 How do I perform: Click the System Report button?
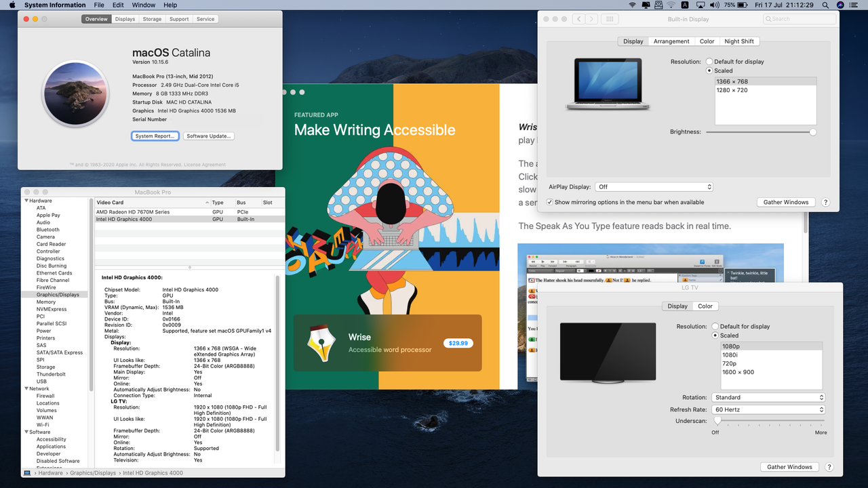point(155,136)
